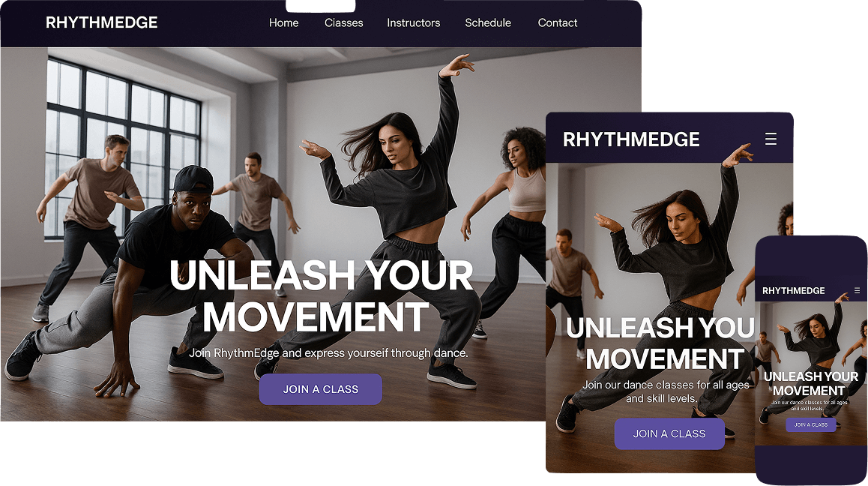Go to the Home nav item
The height and width of the screenshot is (486, 868).
pyautogui.click(x=283, y=22)
